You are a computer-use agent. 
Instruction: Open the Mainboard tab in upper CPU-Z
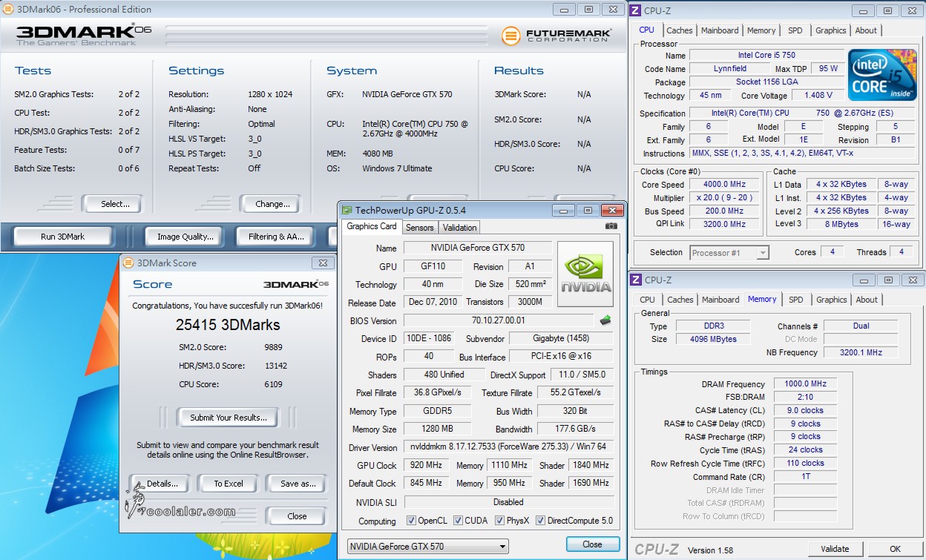[720, 30]
